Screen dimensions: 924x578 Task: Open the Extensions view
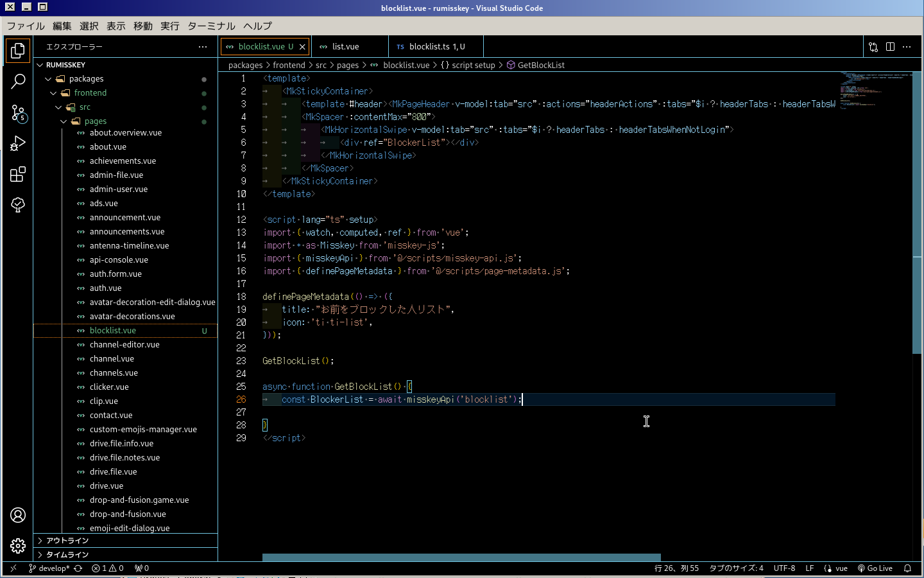[18, 174]
